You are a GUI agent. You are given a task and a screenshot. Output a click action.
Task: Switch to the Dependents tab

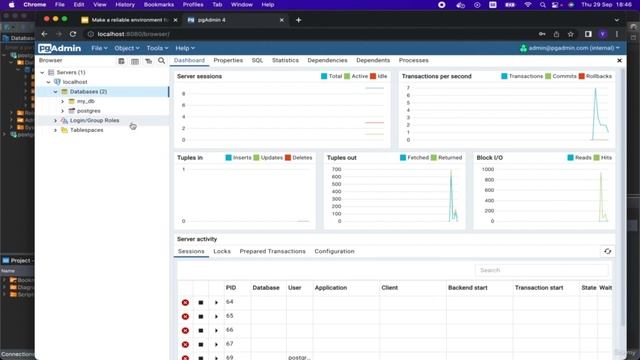373,60
